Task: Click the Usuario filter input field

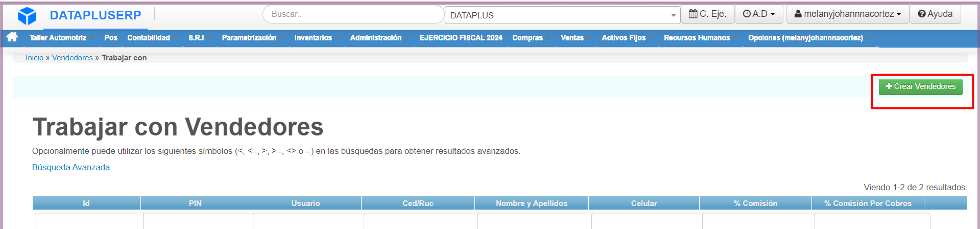Action: click(308, 221)
